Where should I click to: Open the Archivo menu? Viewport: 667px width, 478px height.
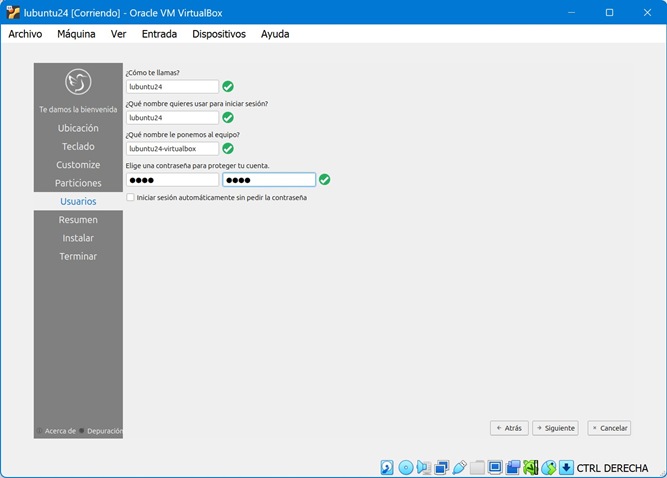click(25, 34)
